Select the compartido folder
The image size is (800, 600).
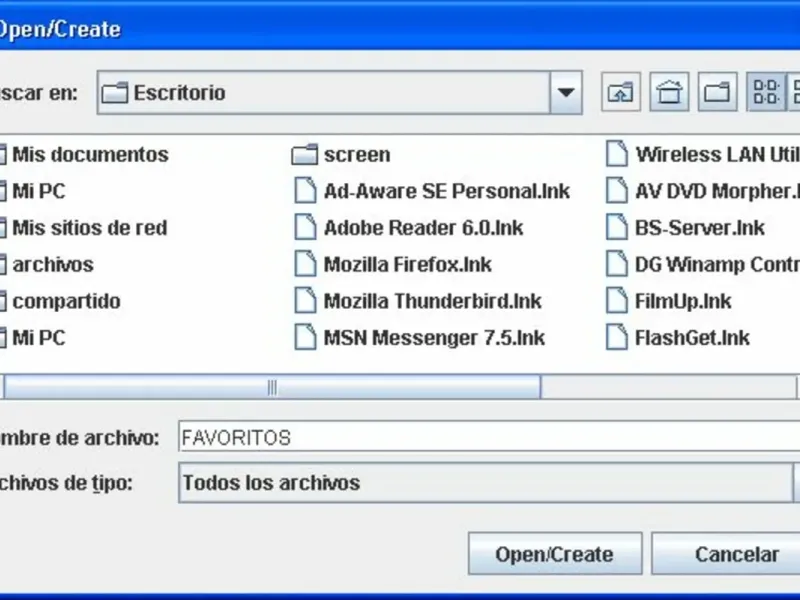tap(66, 302)
